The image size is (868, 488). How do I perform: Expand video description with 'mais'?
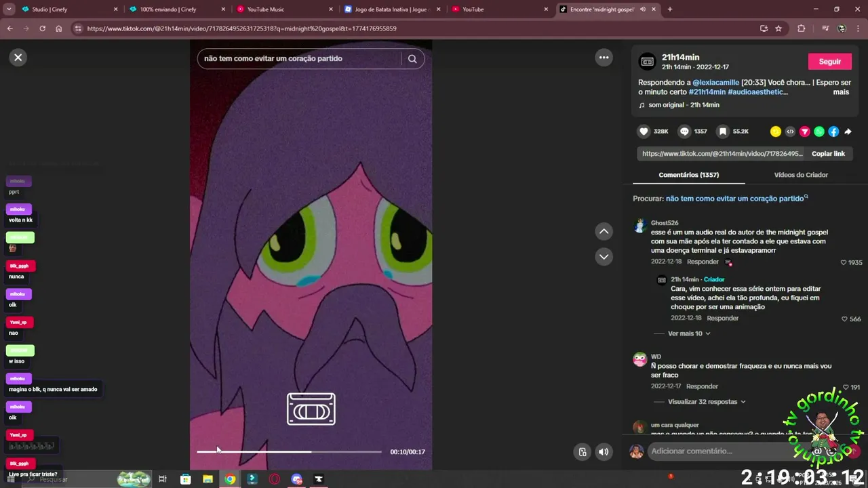(x=841, y=92)
